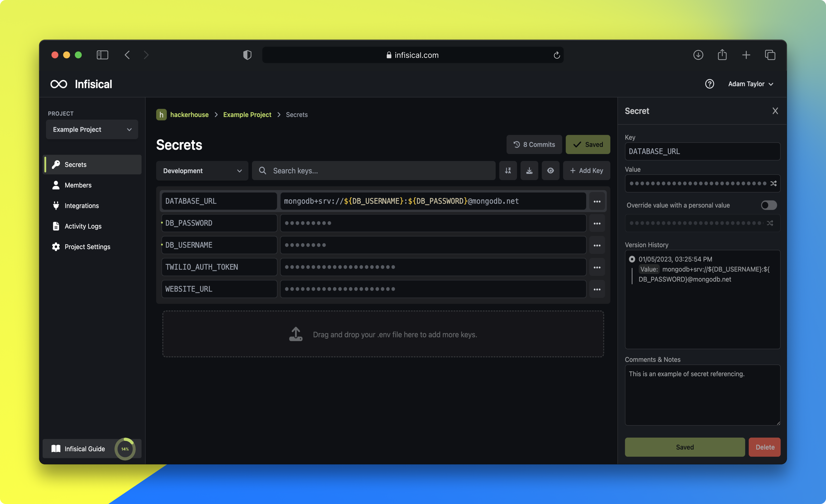Click the infisical.com address bar
The height and width of the screenshot is (504, 826).
(x=413, y=55)
